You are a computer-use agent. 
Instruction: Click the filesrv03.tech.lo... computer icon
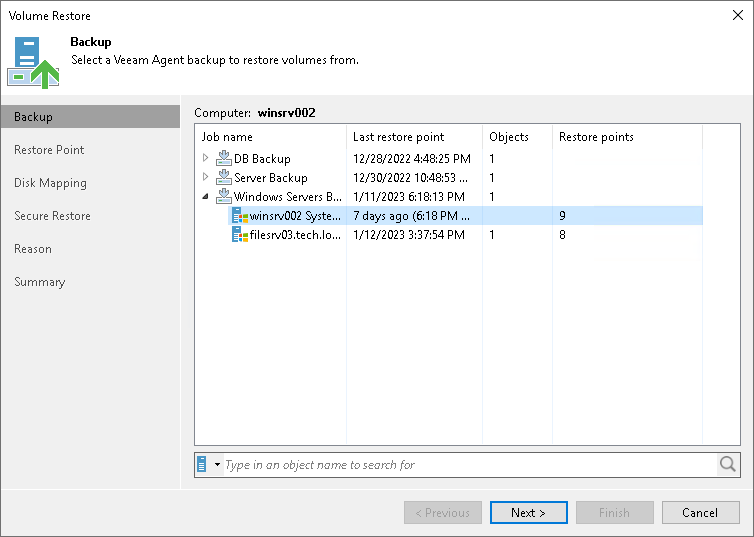(x=240, y=235)
